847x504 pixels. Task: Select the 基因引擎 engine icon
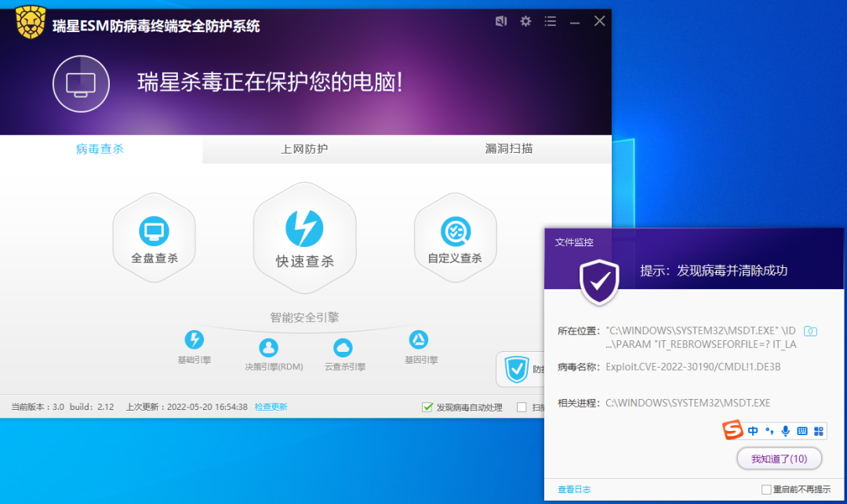point(419,340)
